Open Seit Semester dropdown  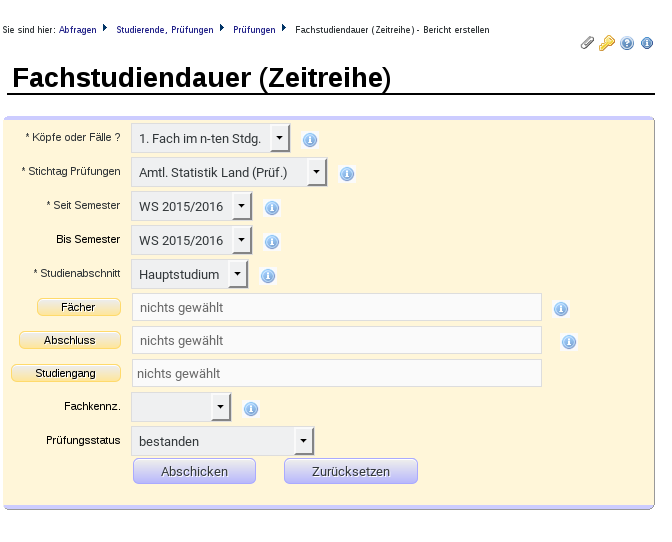(x=192, y=206)
